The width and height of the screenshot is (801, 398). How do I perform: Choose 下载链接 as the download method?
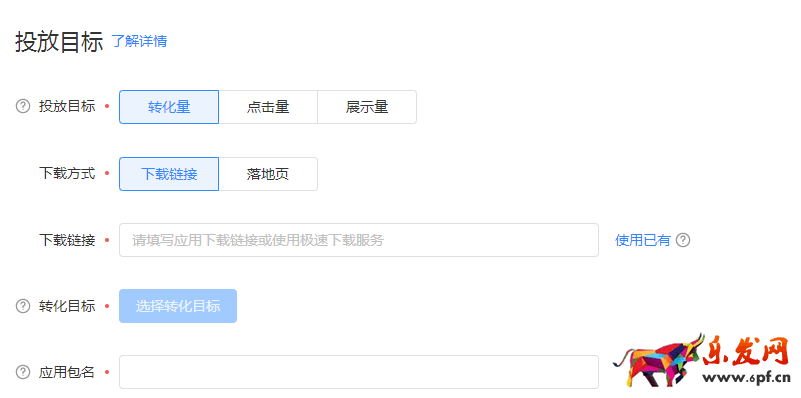pyautogui.click(x=169, y=174)
